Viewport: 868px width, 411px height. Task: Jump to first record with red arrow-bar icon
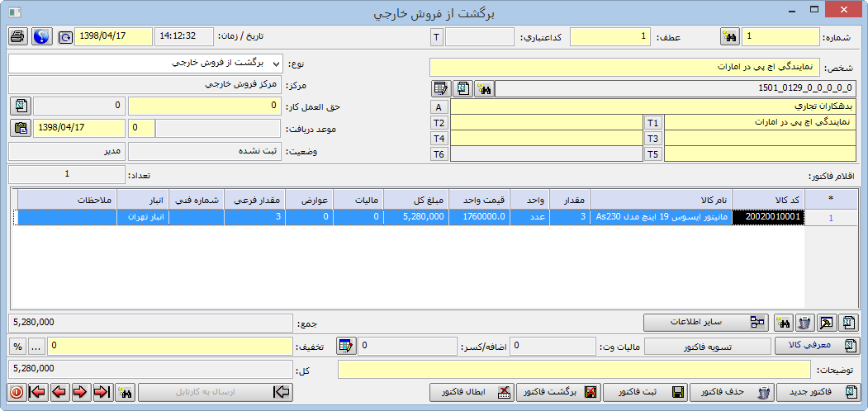pos(38,392)
